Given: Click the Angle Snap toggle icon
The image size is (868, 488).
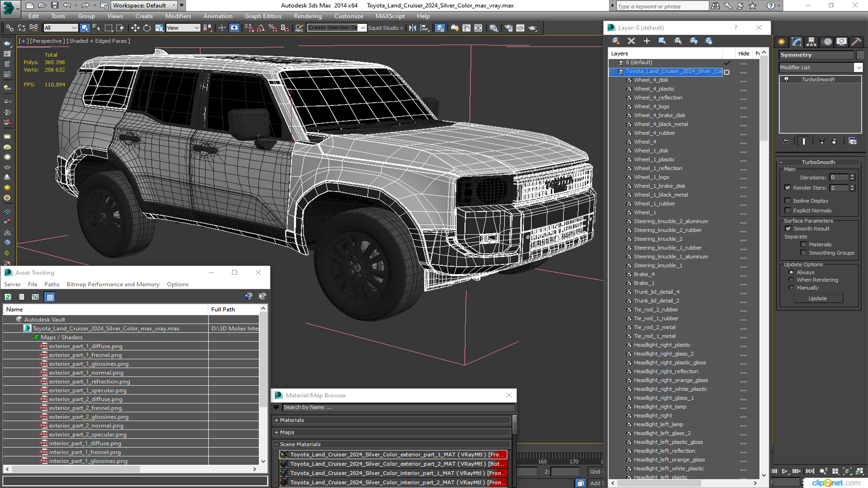Looking at the screenshot, I should click(x=261, y=28).
